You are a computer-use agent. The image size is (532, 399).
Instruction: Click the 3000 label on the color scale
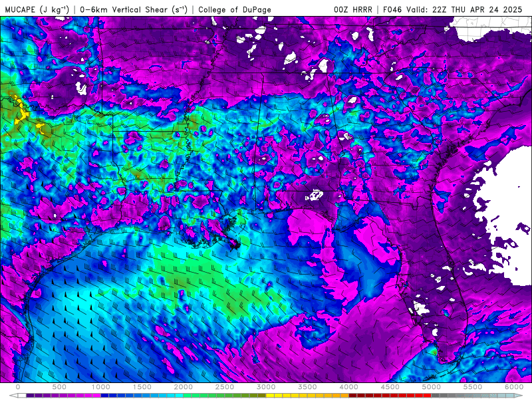tap(266, 387)
